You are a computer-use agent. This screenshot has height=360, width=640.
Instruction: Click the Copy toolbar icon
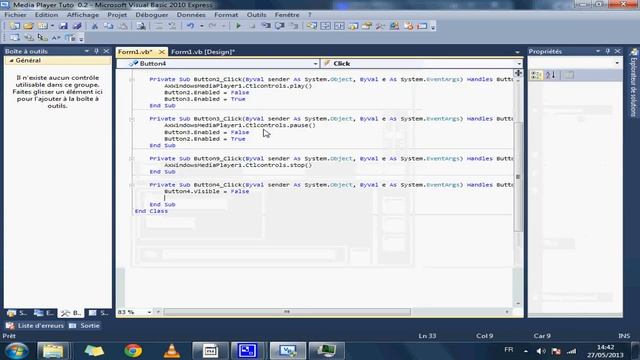click(109, 26)
